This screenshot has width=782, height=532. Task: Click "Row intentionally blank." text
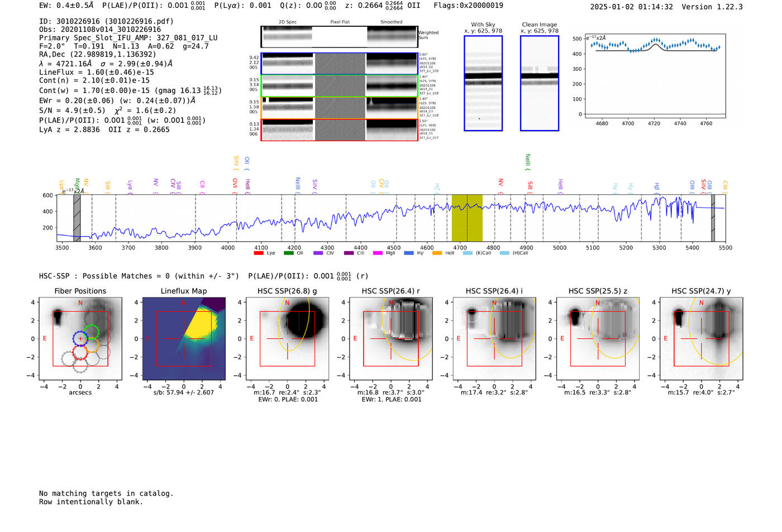coord(91,502)
